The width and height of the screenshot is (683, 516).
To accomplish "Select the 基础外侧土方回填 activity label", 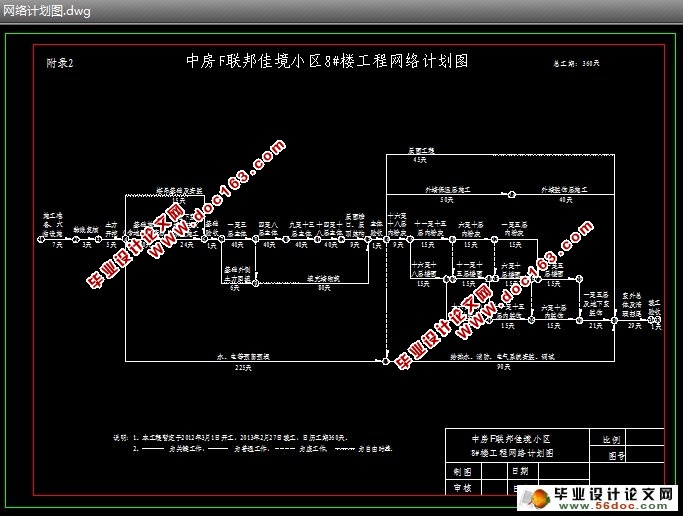I will click(x=237, y=273).
